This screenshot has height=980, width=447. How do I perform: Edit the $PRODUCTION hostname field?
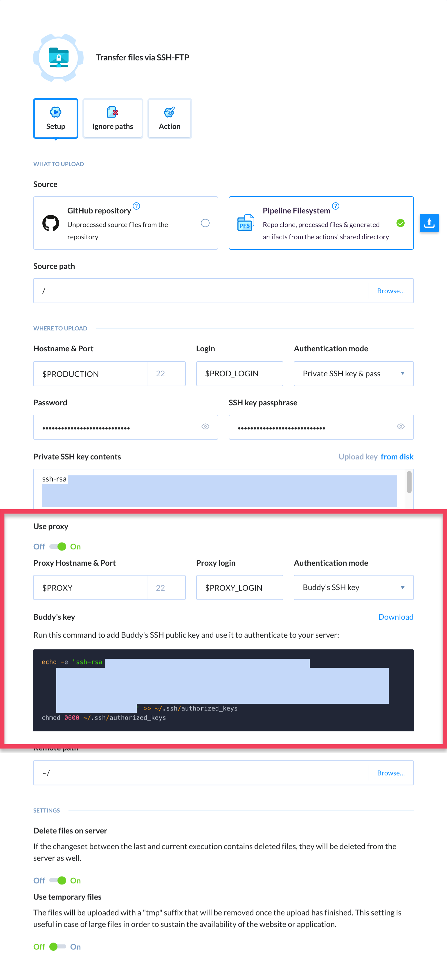pos(90,374)
